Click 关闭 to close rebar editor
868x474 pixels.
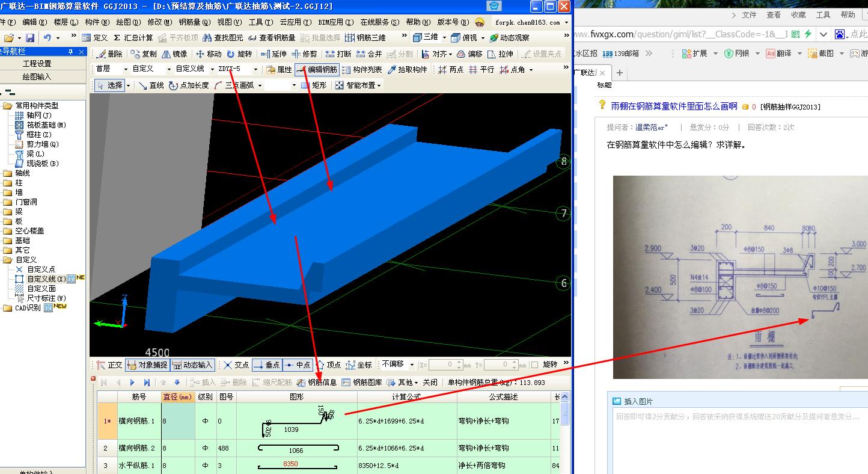tap(430, 382)
